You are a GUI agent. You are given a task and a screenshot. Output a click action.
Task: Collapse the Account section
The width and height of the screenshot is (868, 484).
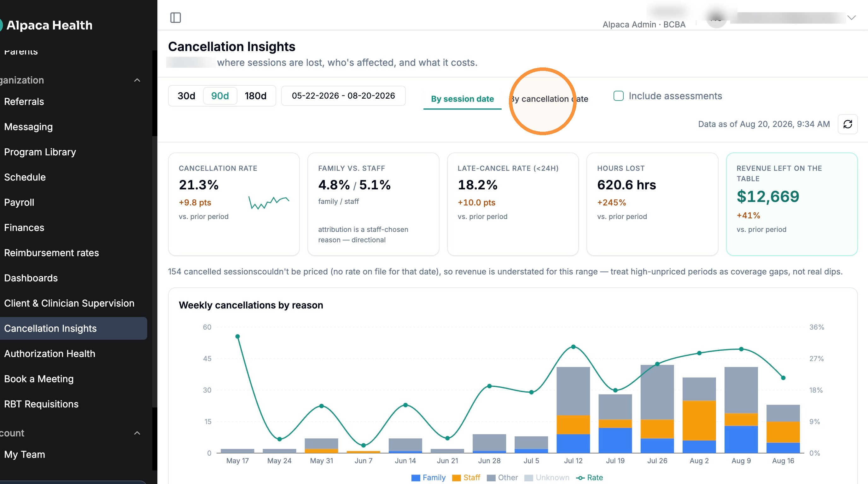[x=137, y=433]
